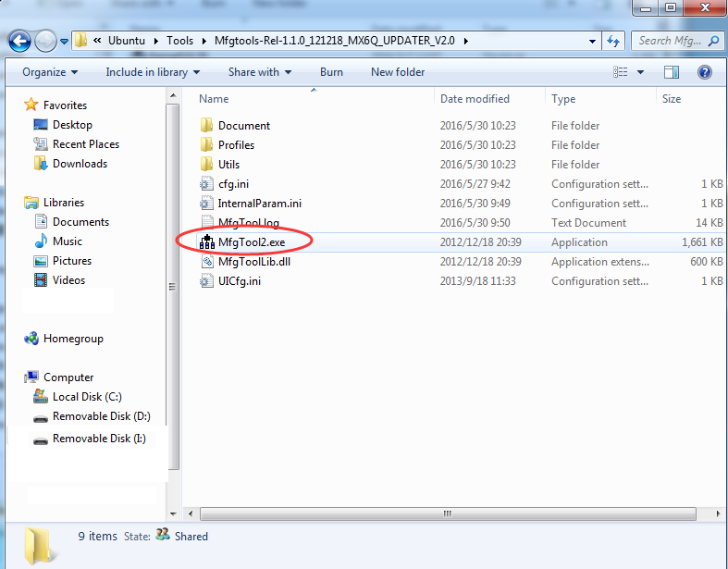The width and height of the screenshot is (728, 569).
Task: Sort by the Name column header
Action: tap(214, 99)
